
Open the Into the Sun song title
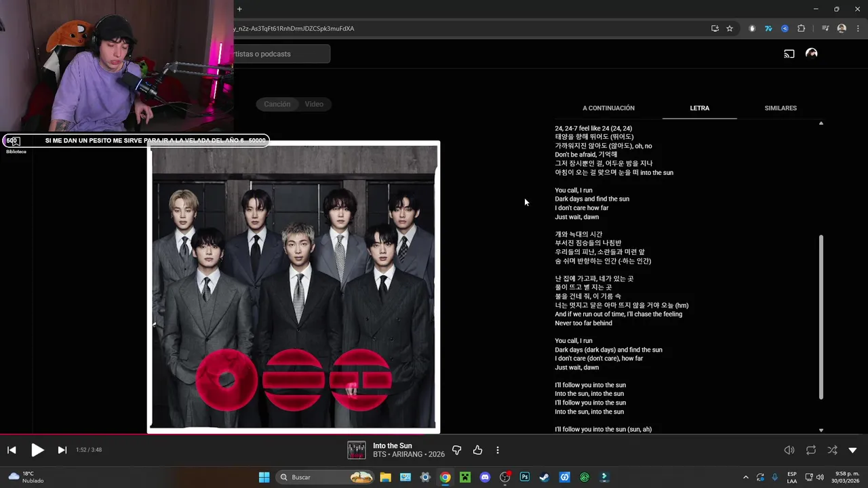click(x=393, y=446)
